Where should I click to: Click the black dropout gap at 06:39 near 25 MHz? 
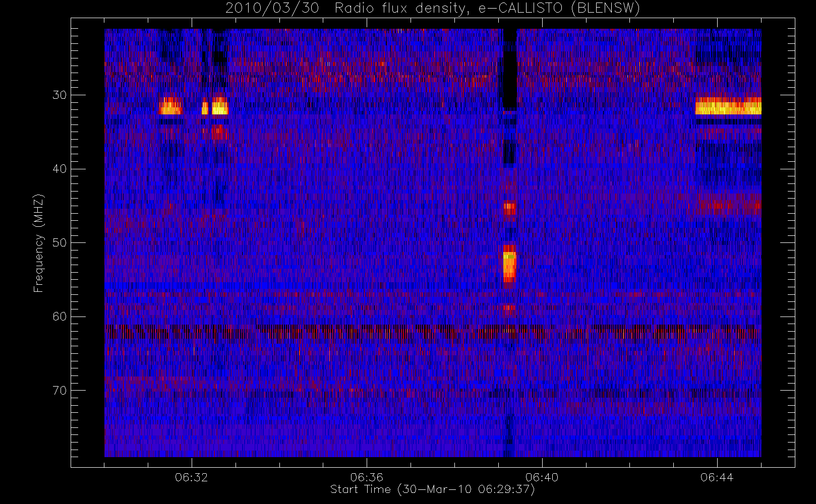[x=510, y=70]
